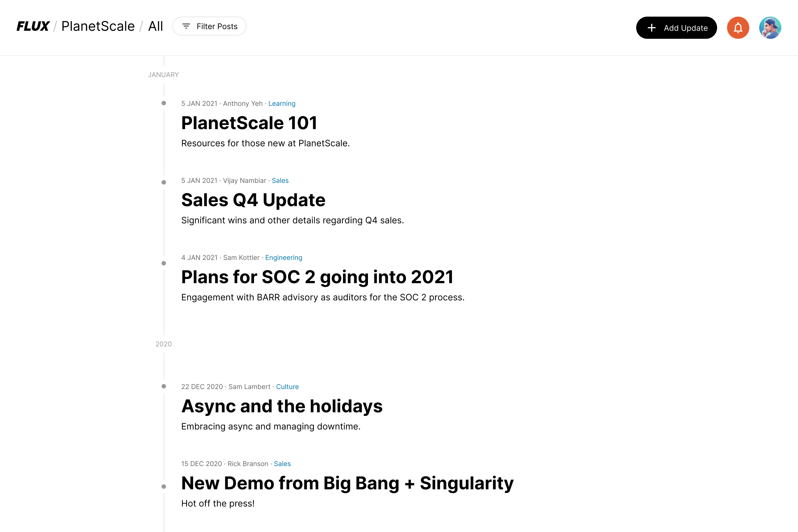Open the Sales Q4 Update post
The image size is (798, 532).
(x=253, y=200)
